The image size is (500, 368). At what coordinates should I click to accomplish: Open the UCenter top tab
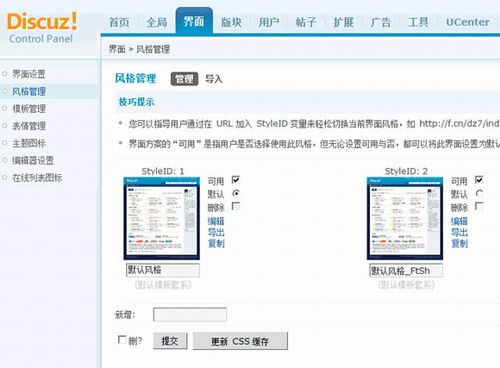coord(468,22)
